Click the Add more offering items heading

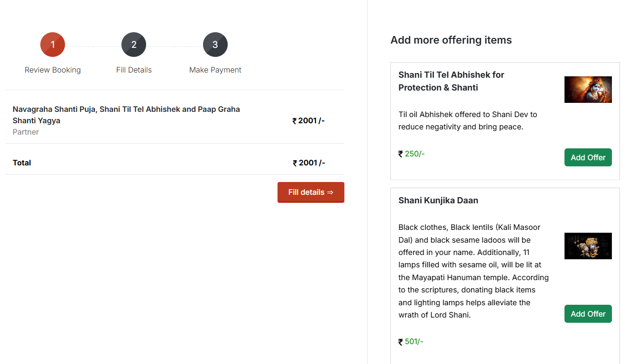point(451,40)
